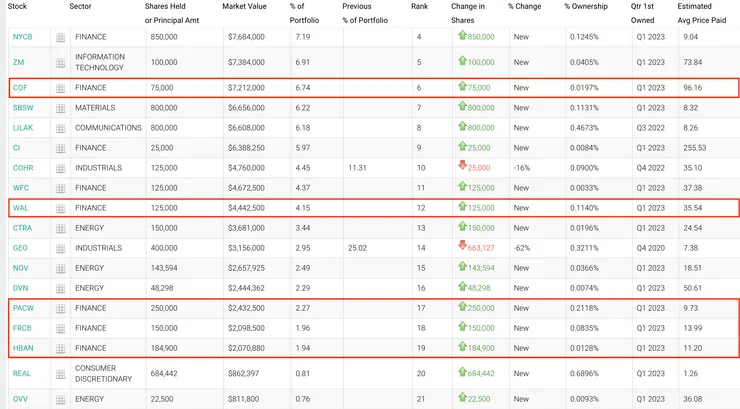This screenshot has width=740, height=409.
Task: Click the grid icon beside NYCB
Action: (x=60, y=37)
